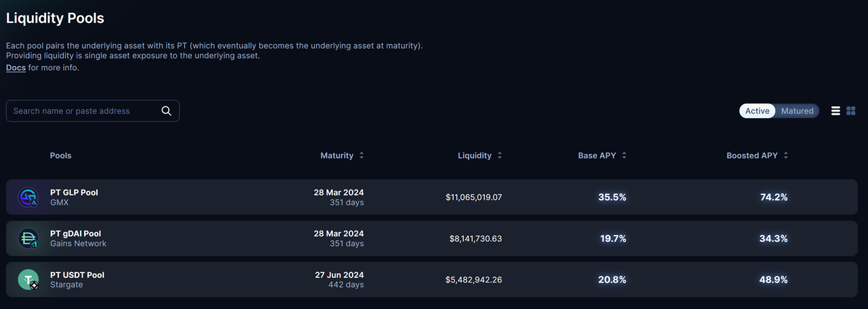
Task: Open the Docs link
Action: [x=16, y=68]
